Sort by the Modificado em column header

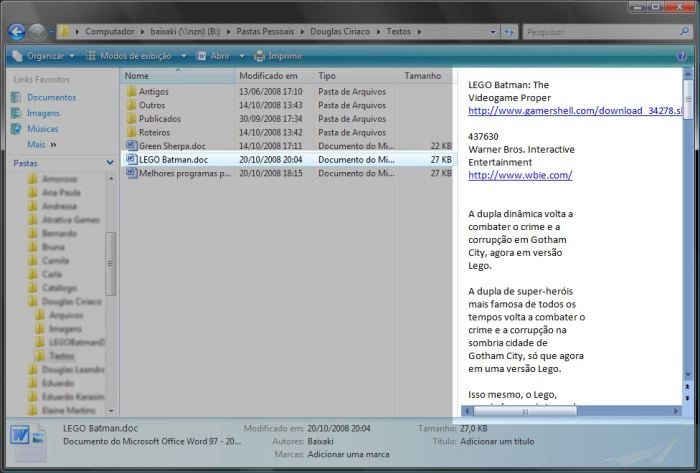click(x=274, y=76)
